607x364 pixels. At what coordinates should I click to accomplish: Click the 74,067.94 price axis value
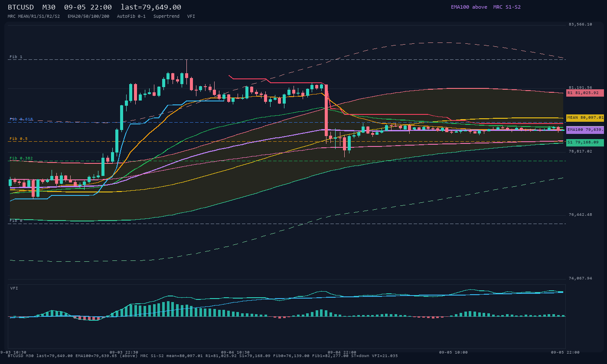(581, 278)
